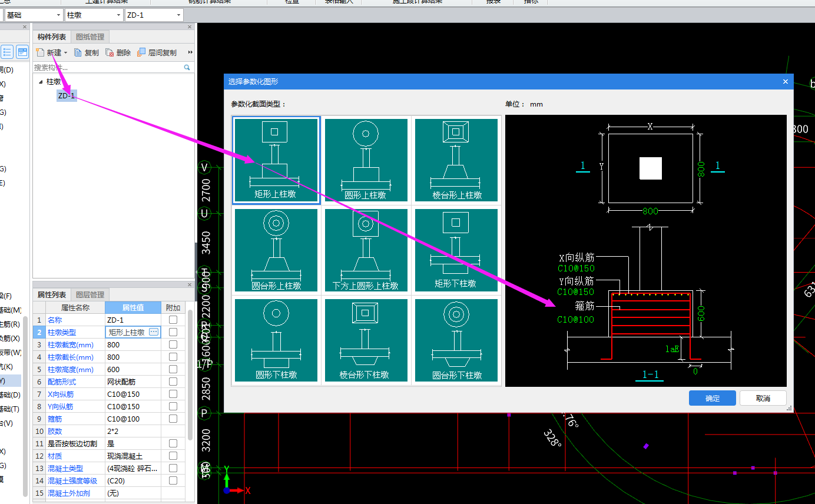Screen dimensions: 815x504
Task: Click green C10@100 stirrup value in preview
Action: (x=576, y=320)
